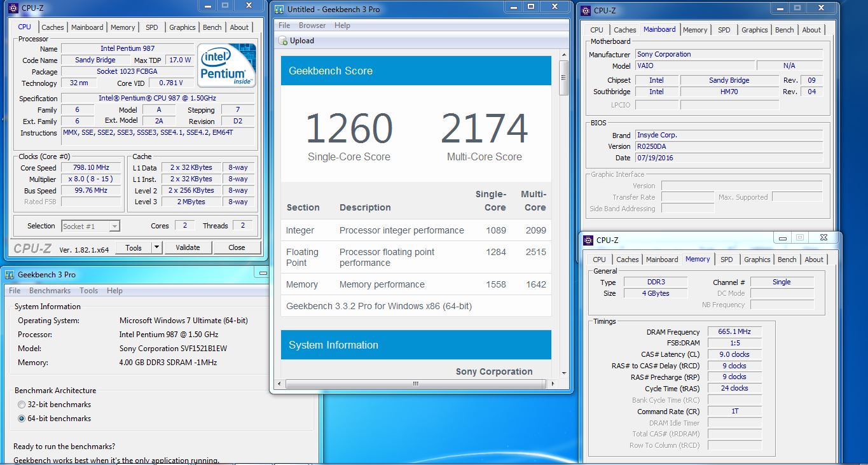Screen dimensions: 868x465
Task: Click Southbridge HM70 value
Action: (x=729, y=92)
